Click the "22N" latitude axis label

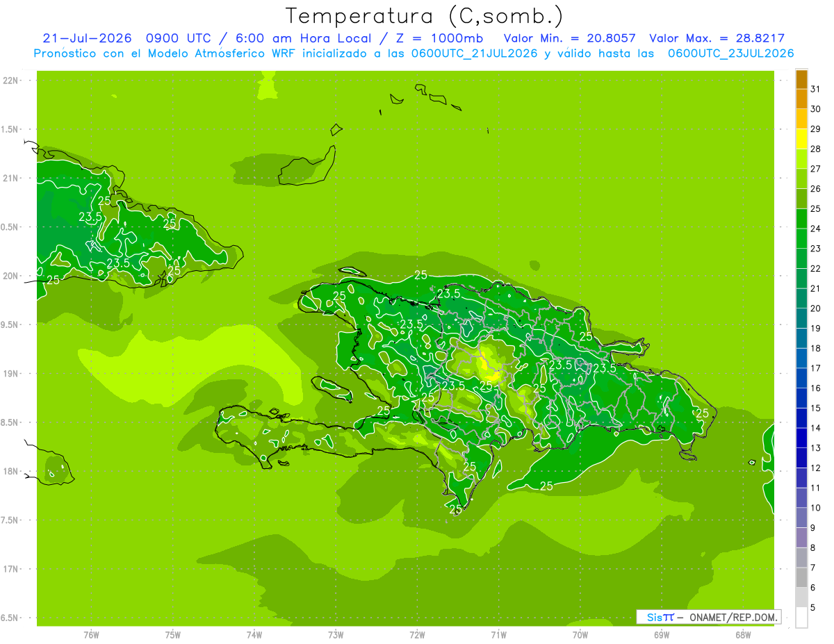[10, 81]
